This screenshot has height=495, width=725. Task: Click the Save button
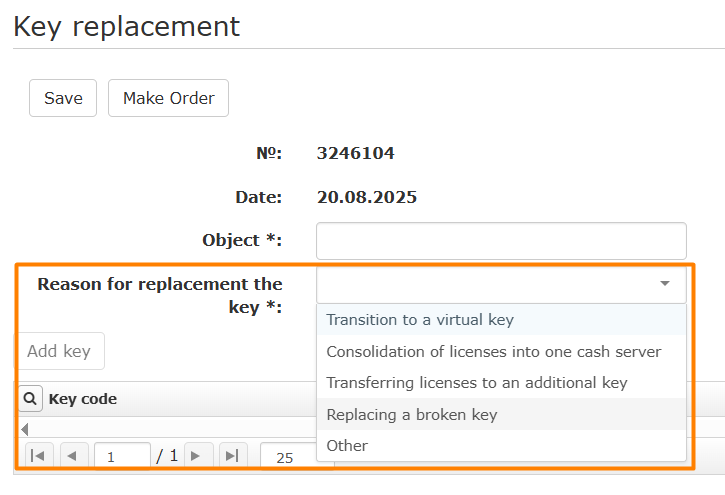pos(63,98)
